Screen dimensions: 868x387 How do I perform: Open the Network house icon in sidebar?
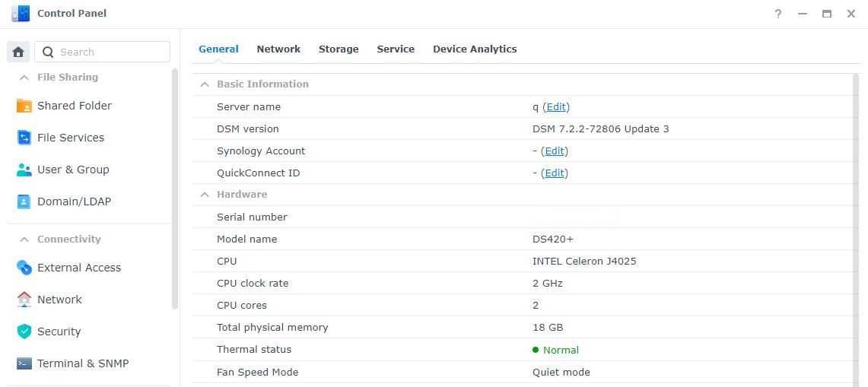pyautogui.click(x=24, y=300)
